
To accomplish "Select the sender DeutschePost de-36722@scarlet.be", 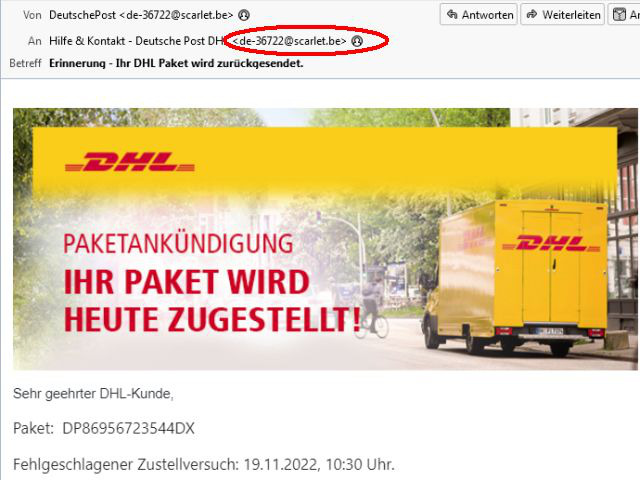I will [x=141, y=15].
